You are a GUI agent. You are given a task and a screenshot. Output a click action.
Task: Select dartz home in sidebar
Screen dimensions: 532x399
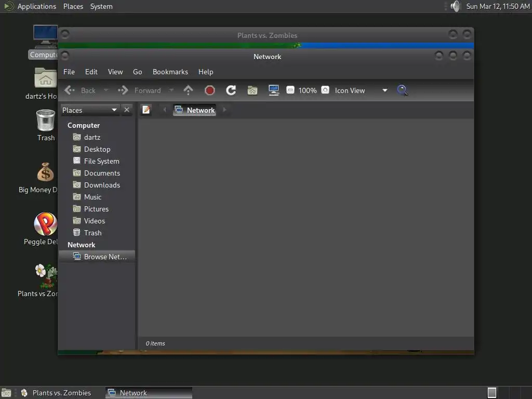[x=97, y=137]
